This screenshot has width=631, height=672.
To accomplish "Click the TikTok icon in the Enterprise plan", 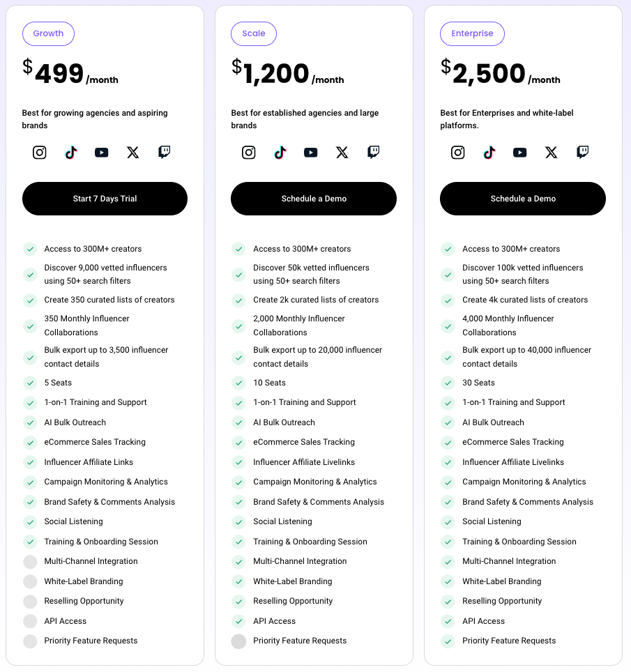I will click(x=489, y=152).
